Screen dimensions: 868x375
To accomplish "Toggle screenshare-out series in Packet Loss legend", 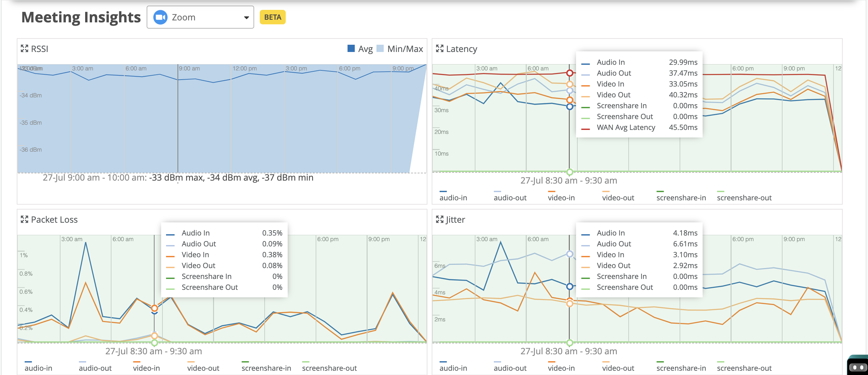I will (x=329, y=368).
